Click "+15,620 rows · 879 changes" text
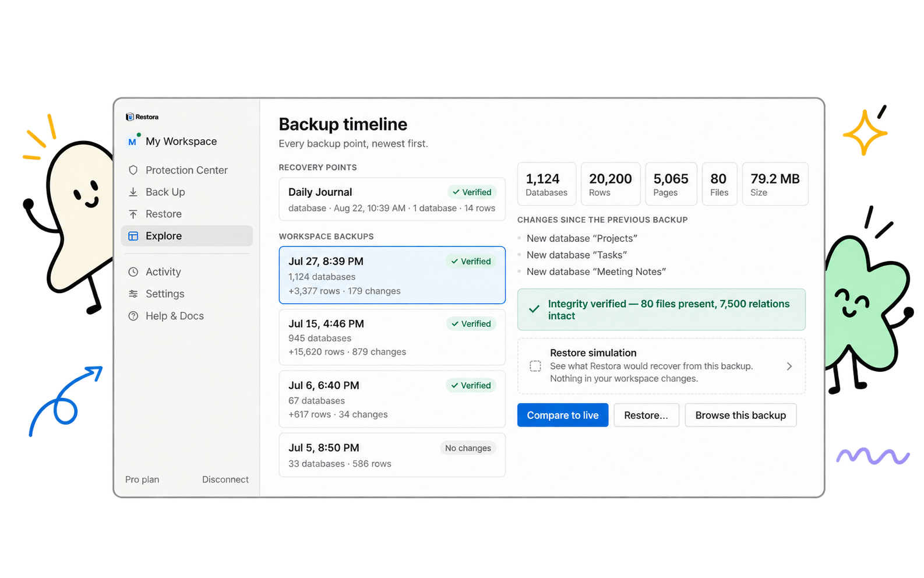 click(x=347, y=352)
